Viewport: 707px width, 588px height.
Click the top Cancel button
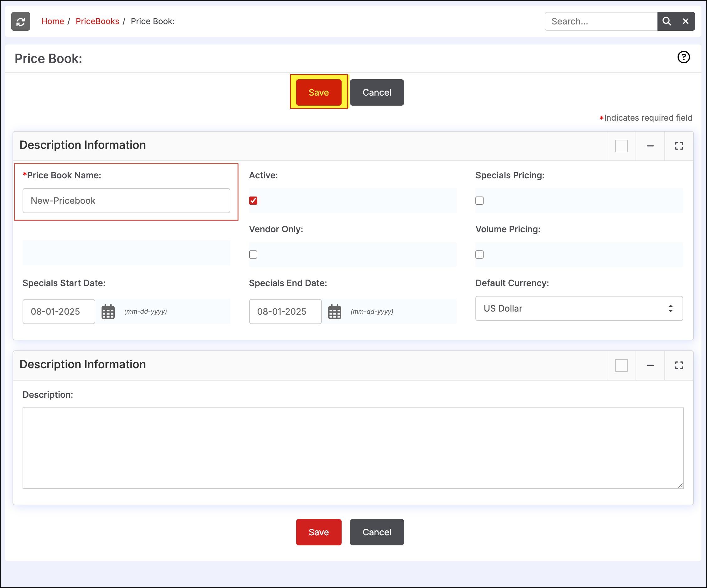377,92
